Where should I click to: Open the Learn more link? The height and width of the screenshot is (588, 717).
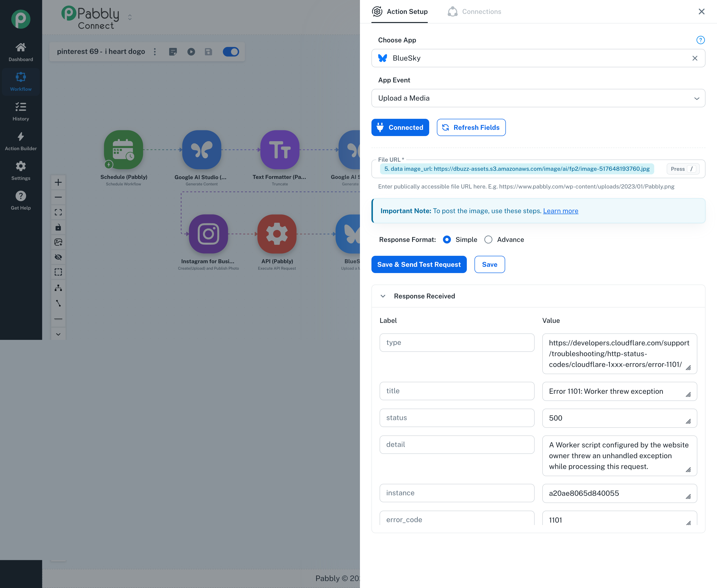click(x=561, y=211)
